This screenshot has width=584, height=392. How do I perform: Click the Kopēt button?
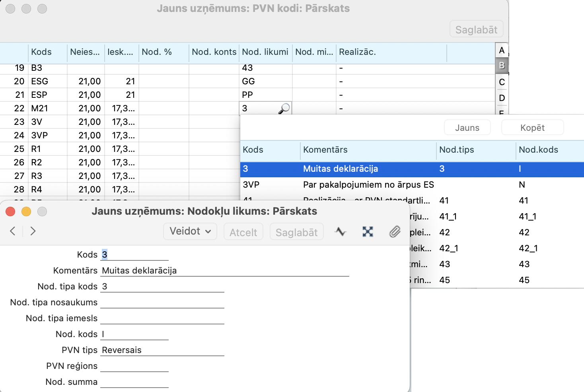532,128
